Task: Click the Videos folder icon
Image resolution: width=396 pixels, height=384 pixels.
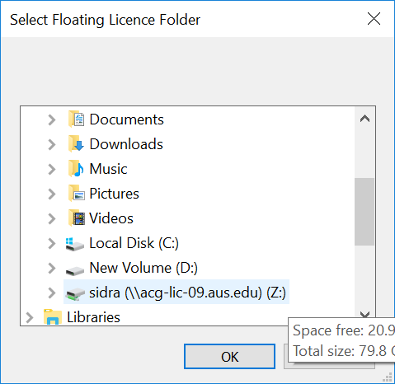Action: pyautogui.click(x=76, y=218)
